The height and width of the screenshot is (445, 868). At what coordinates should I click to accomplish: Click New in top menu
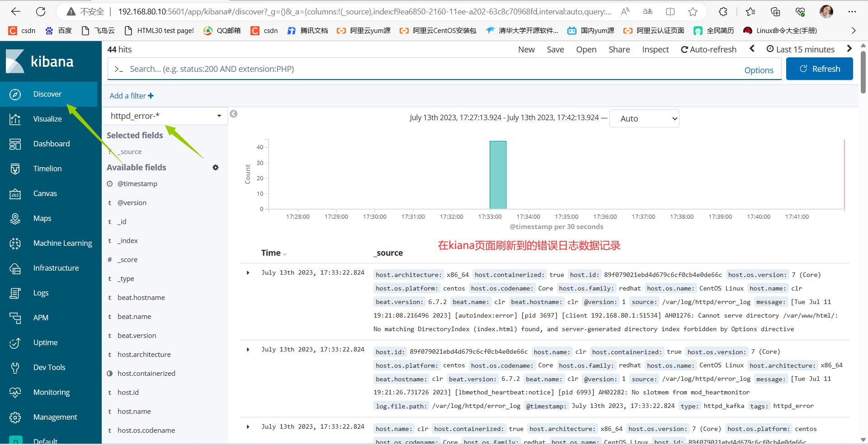(526, 49)
